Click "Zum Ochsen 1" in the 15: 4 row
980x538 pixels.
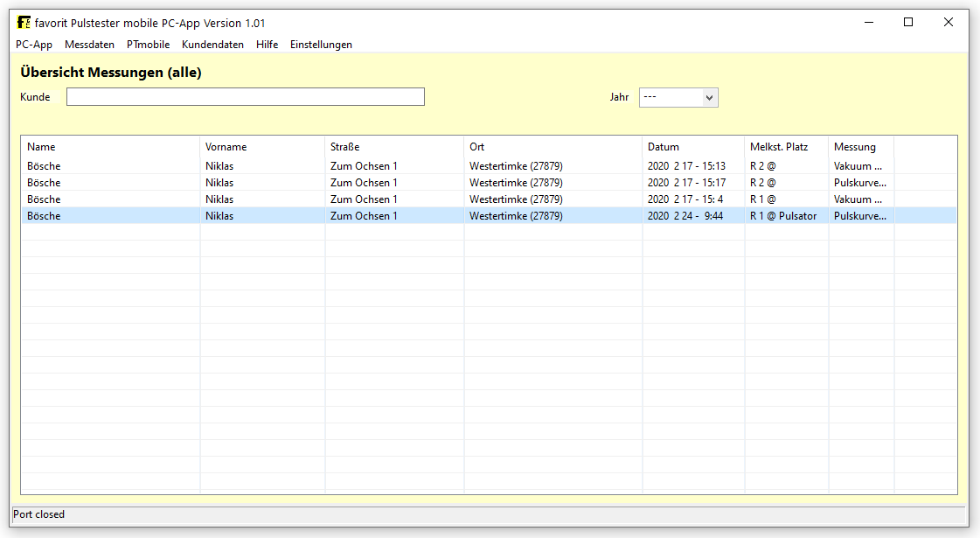click(x=364, y=199)
